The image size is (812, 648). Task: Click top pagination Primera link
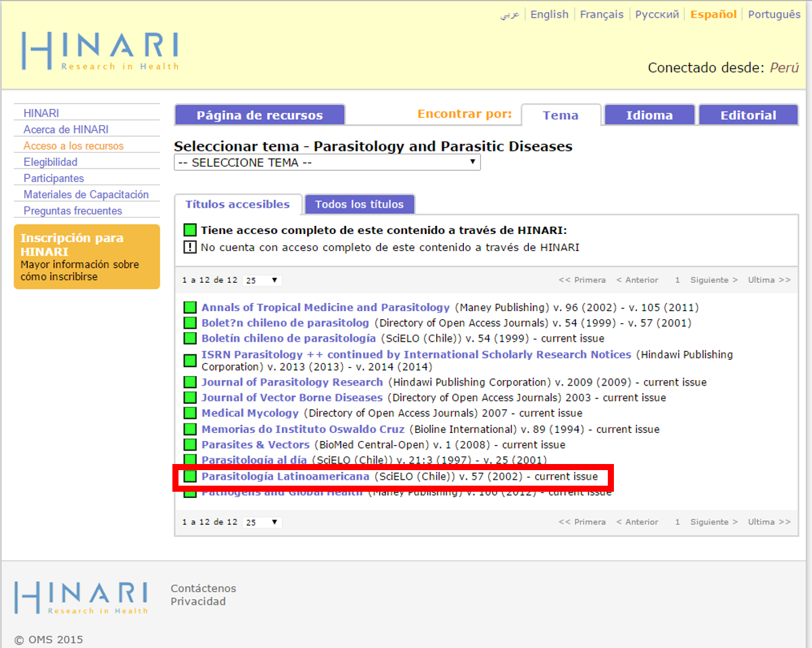pyautogui.click(x=582, y=280)
